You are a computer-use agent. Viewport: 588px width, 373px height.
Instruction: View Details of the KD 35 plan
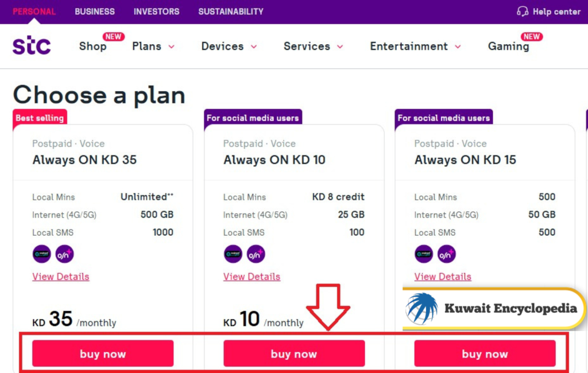pyautogui.click(x=60, y=277)
